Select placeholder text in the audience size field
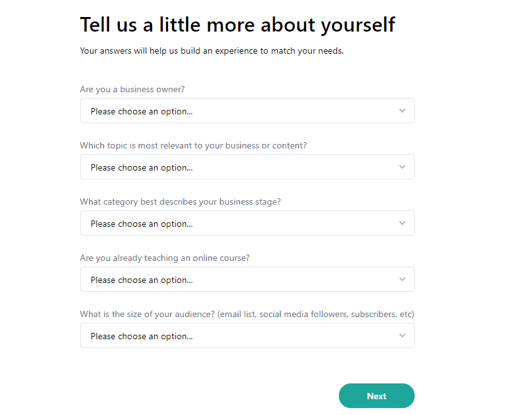 pos(141,336)
